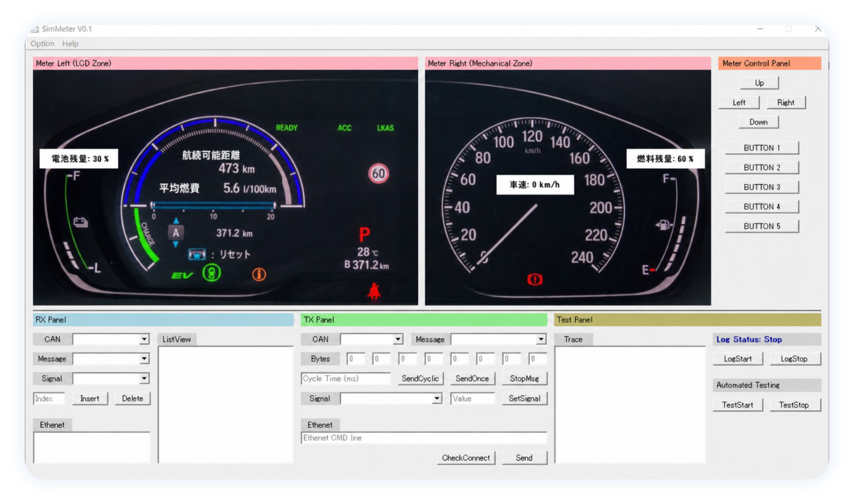Click the fuel pump icon on right gauge
The height and width of the screenshot is (504, 854).
click(x=663, y=225)
